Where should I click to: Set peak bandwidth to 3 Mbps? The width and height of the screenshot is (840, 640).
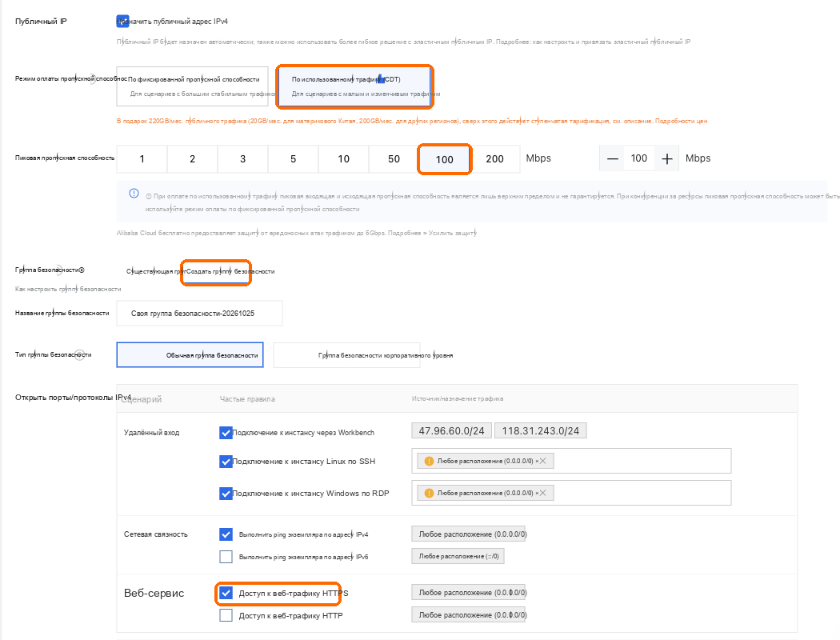point(242,159)
